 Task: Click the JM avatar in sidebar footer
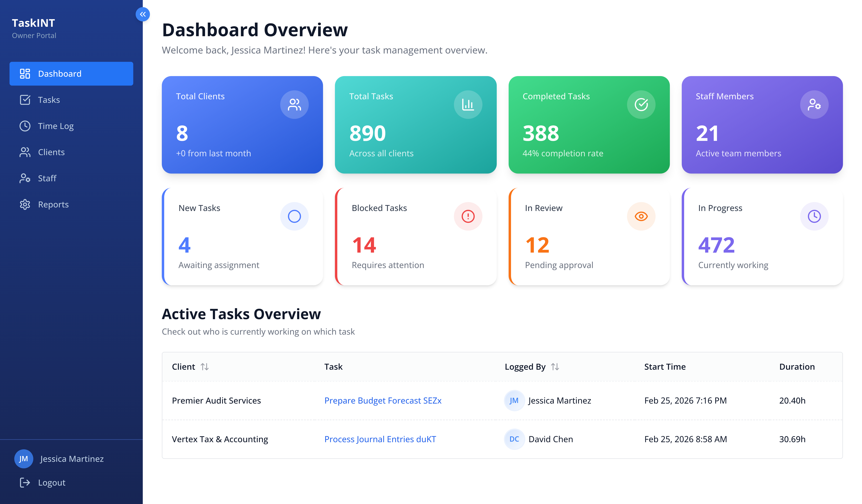tap(24, 459)
